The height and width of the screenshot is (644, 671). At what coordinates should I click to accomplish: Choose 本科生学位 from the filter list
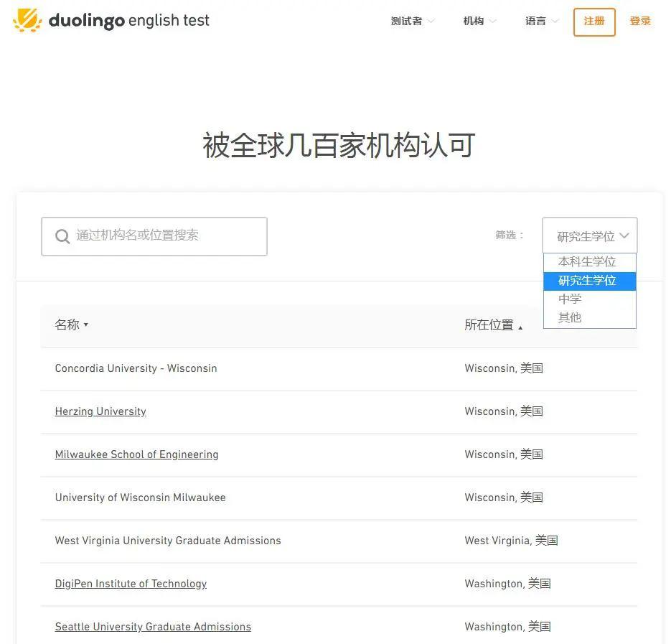590,261
